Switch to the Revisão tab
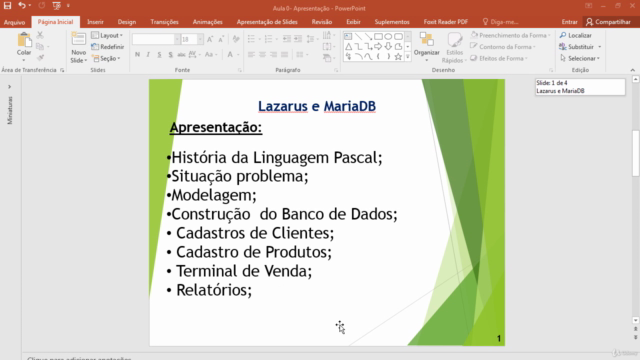The height and width of the screenshot is (360, 640). click(x=322, y=22)
